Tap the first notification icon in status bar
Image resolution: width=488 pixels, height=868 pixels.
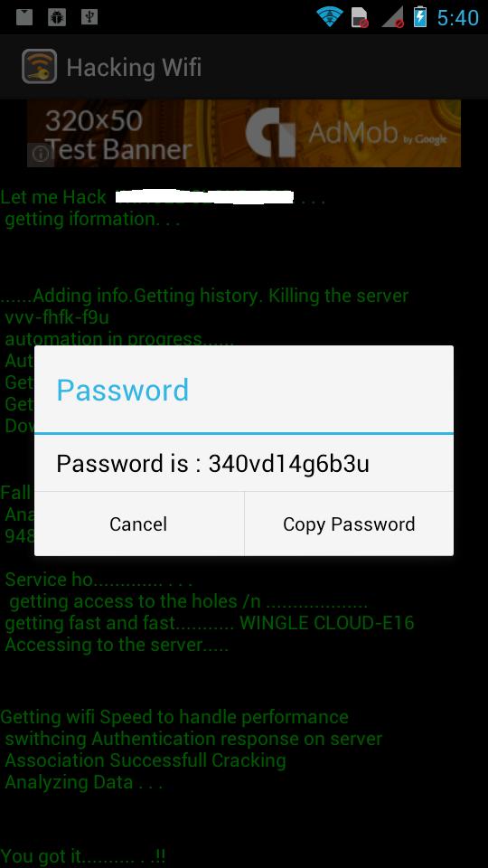tap(24, 17)
